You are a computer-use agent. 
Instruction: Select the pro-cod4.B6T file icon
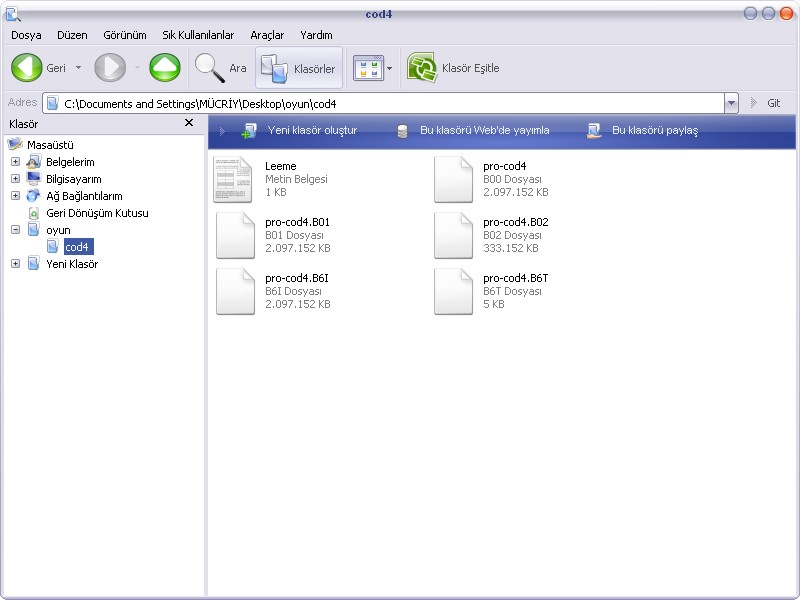click(453, 291)
